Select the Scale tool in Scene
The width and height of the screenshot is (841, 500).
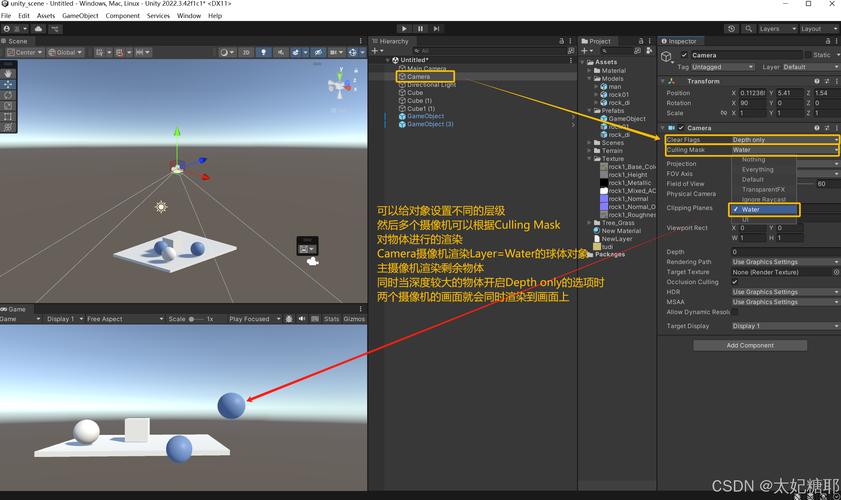point(8,106)
